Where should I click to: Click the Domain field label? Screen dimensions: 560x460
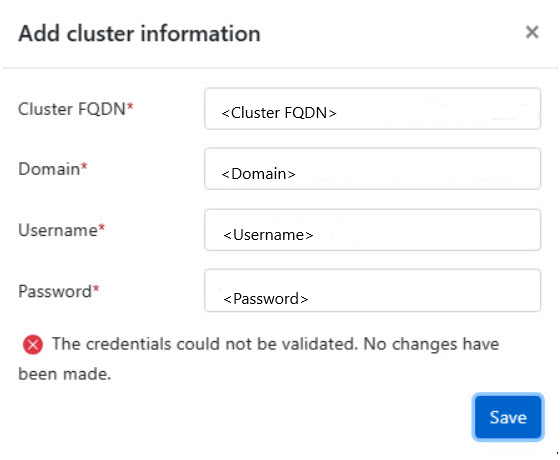(49, 169)
